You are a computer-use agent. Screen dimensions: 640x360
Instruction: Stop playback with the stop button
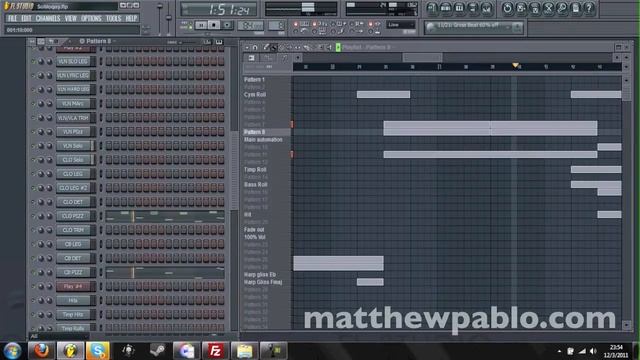coord(213,25)
